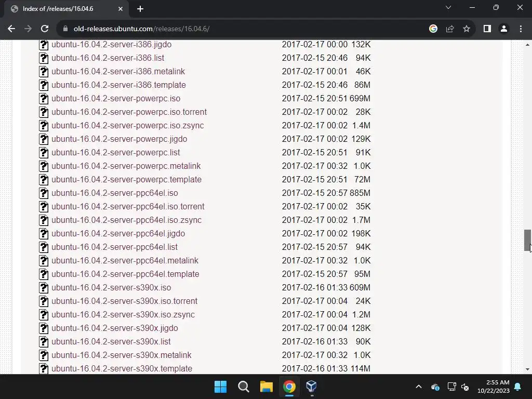Bookmark this page with the star icon
This screenshot has width=532, height=399.
click(x=467, y=29)
